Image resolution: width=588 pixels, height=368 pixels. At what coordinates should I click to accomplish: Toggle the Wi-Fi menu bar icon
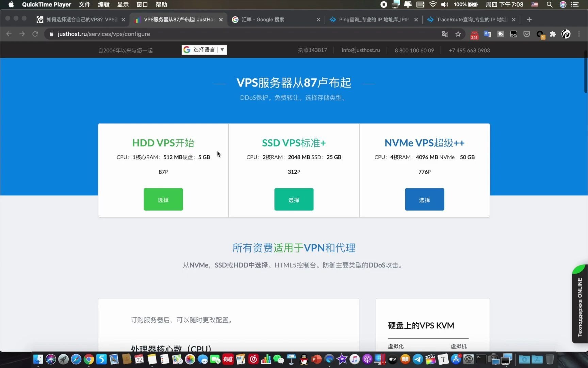432,4
